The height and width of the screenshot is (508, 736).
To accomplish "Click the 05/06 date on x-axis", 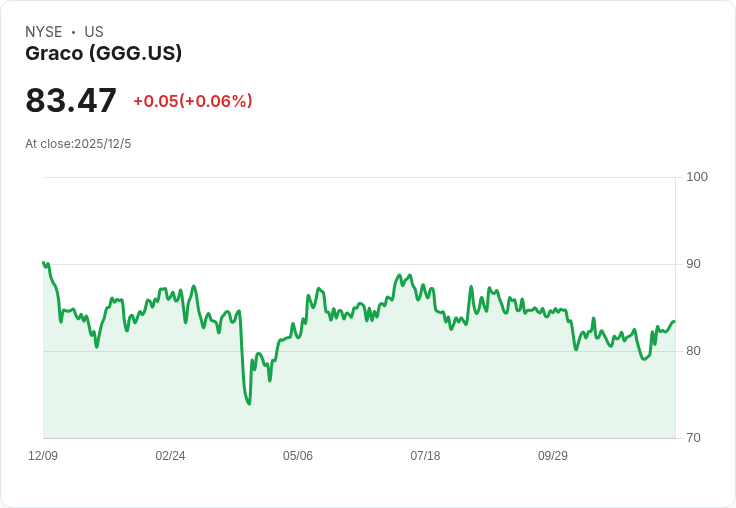I will (298, 456).
